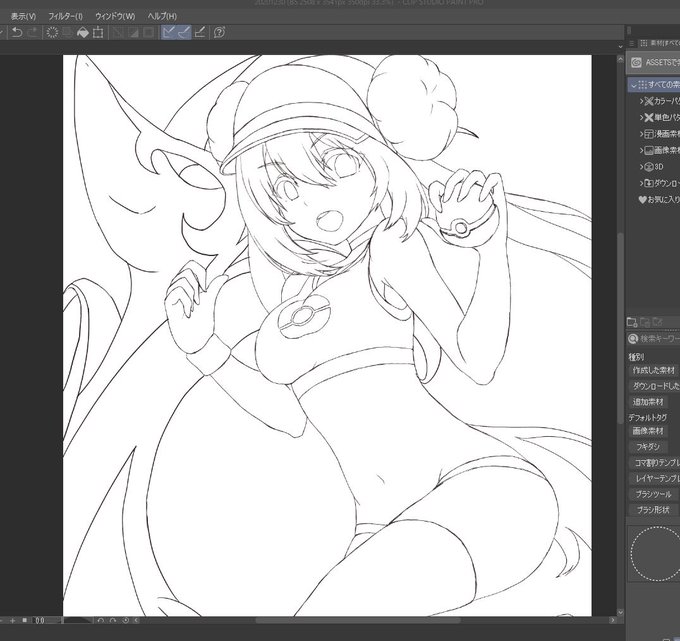
Task: Select the 画像素材 default tag
Action: pyautogui.click(x=648, y=431)
